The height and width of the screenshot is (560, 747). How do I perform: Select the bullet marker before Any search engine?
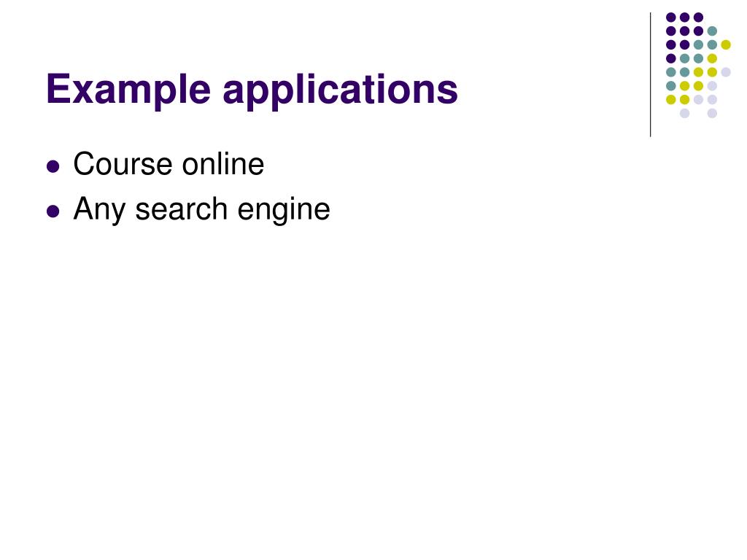[x=53, y=211]
